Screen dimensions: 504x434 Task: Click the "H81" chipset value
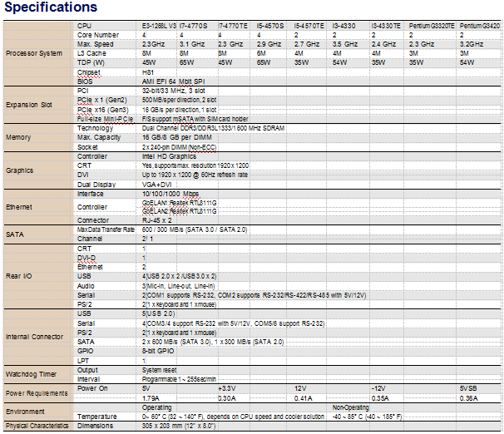[x=148, y=72]
